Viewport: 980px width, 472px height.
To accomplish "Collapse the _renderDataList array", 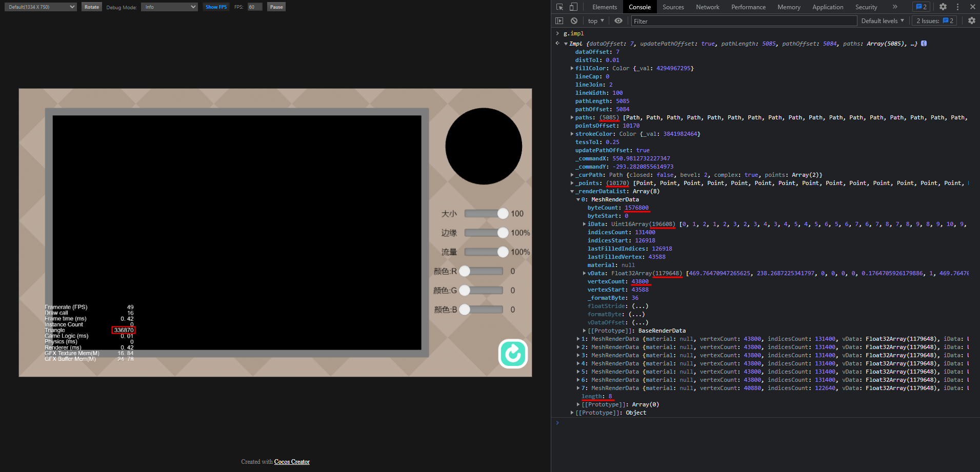I will pos(572,191).
